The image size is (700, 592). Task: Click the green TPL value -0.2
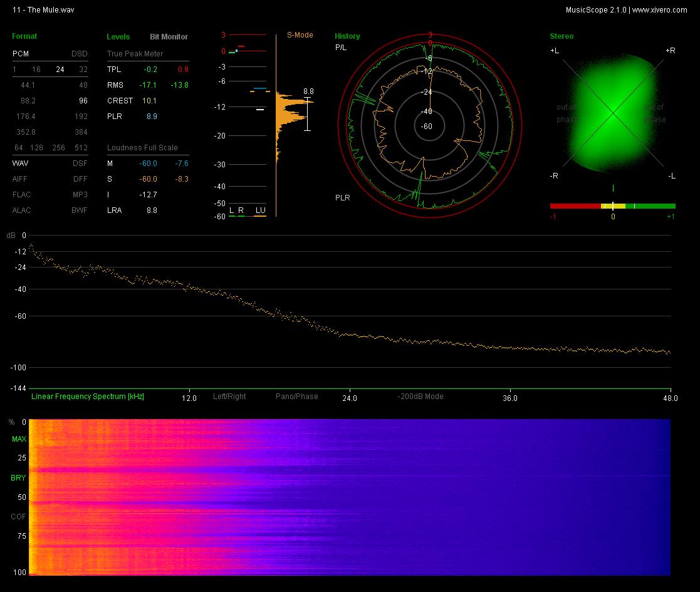pyautogui.click(x=150, y=69)
